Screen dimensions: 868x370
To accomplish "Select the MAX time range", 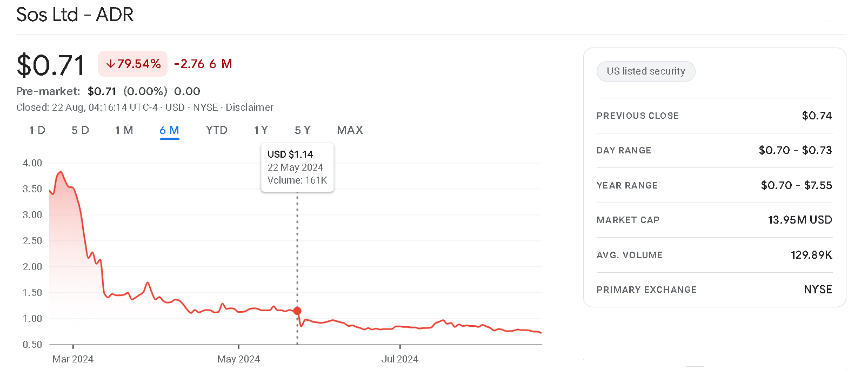I will click(x=350, y=130).
